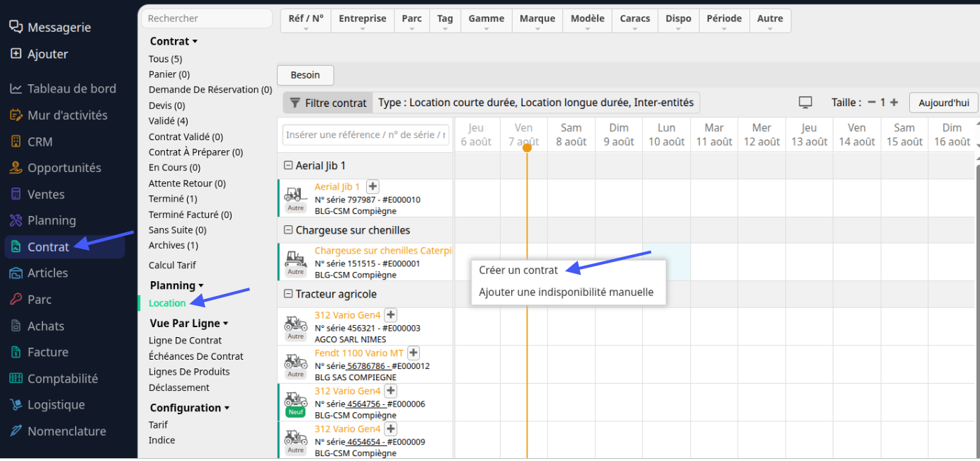Open the Marque filter dropdown
The image size is (980, 461).
[537, 21]
